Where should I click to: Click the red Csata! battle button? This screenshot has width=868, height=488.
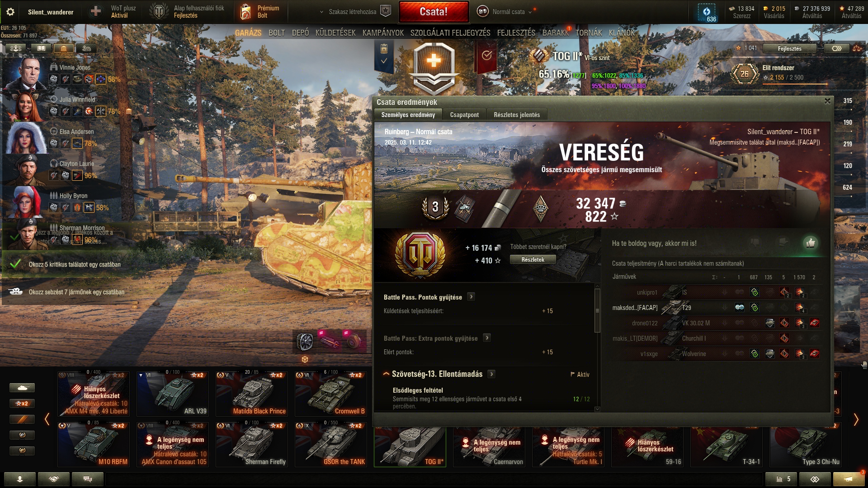pyautogui.click(x=434, y=12)
